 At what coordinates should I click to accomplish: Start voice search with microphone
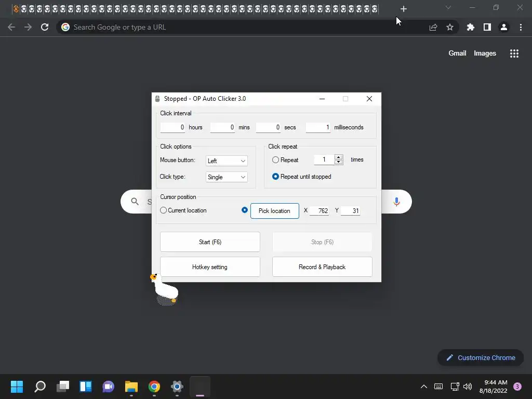click(x=396, y=202)
